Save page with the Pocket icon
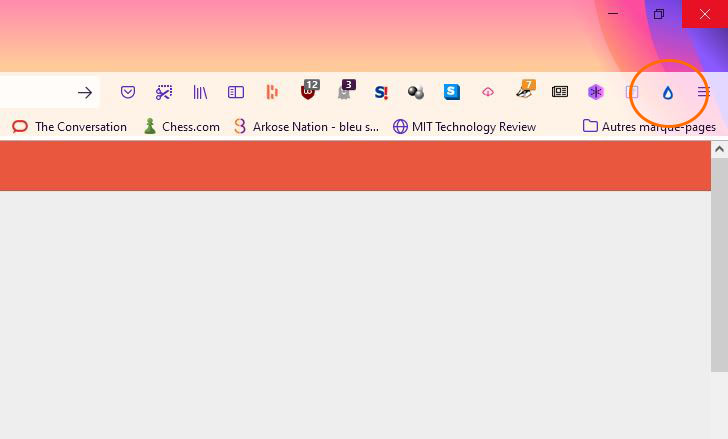The height and width of the screenshot is (439, 728). pyautogui.click(x=128, y=92)
